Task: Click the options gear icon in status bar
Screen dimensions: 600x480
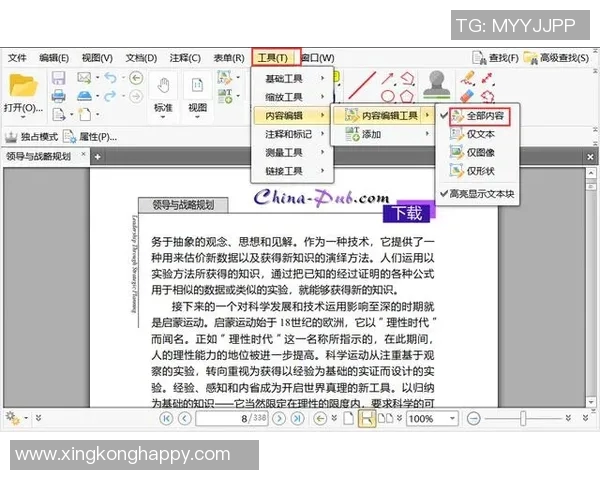Action: tap(13, 418)
